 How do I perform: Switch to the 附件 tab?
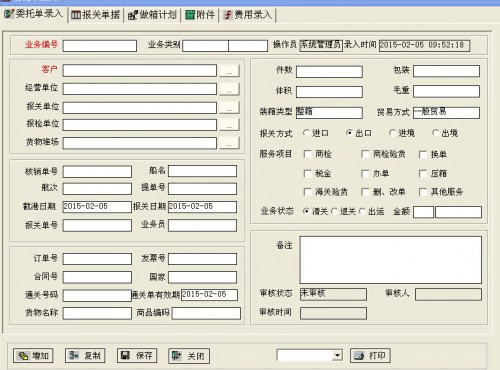click(x=200, y=15)
